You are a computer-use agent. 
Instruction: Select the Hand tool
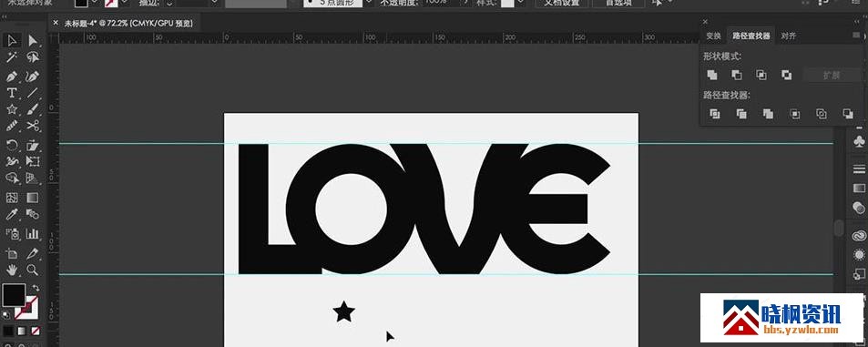12,270
